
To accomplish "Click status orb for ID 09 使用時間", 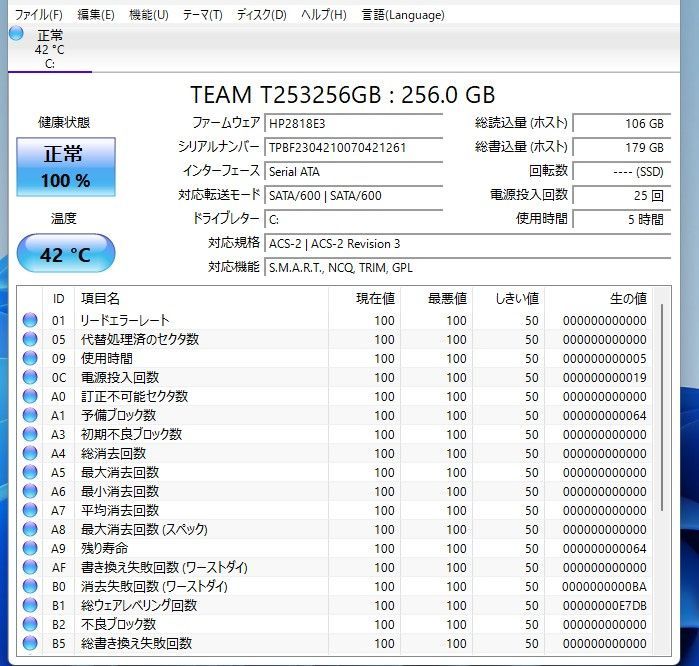I will tap(30, 358).
